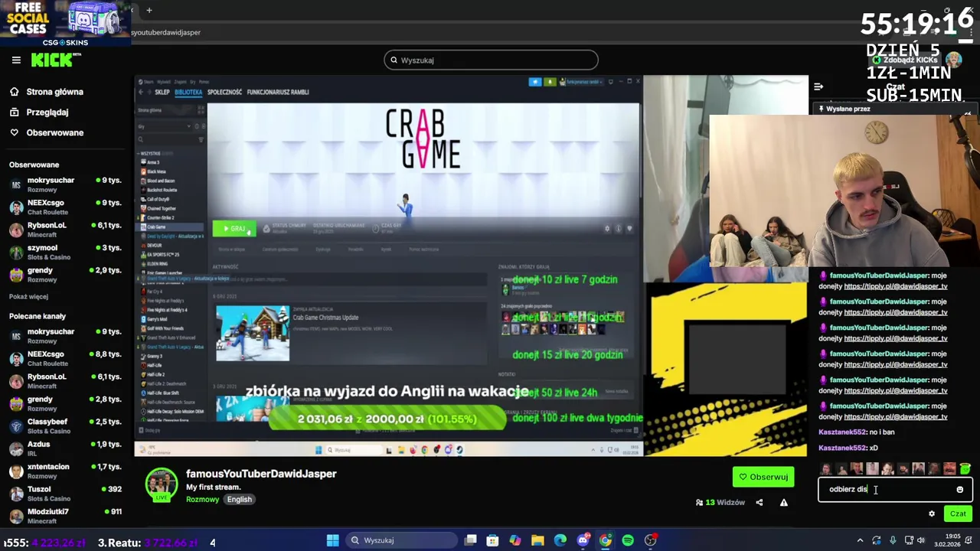Click the KICK logo
The image size is (980, 551).
(x=56, y=60)
